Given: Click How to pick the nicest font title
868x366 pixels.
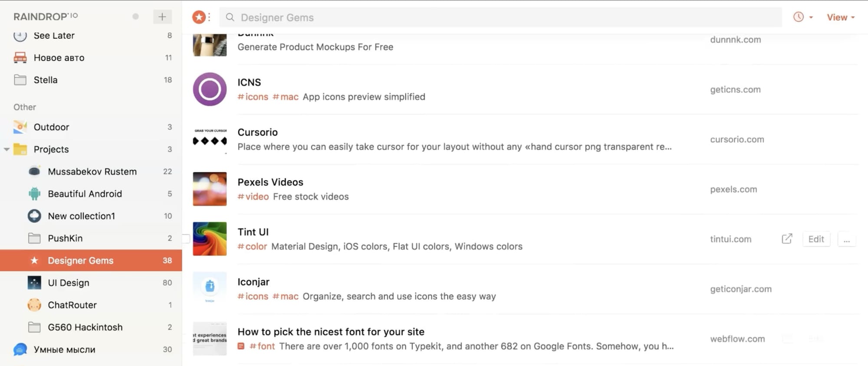Looking at the screenshot, I should pos(331,332).
